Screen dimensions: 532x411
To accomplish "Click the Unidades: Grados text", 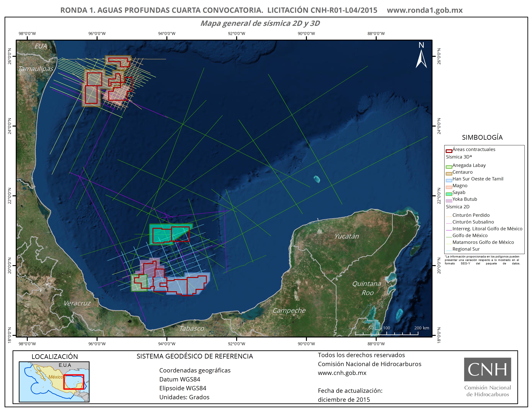I will (x=184, y=397).
